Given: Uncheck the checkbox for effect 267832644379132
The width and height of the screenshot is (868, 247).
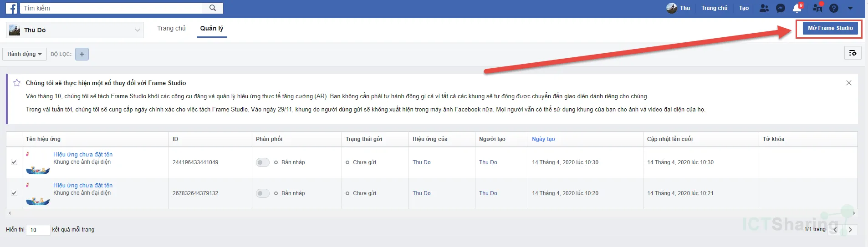Looking at the screenshot, I should point(14,193).
